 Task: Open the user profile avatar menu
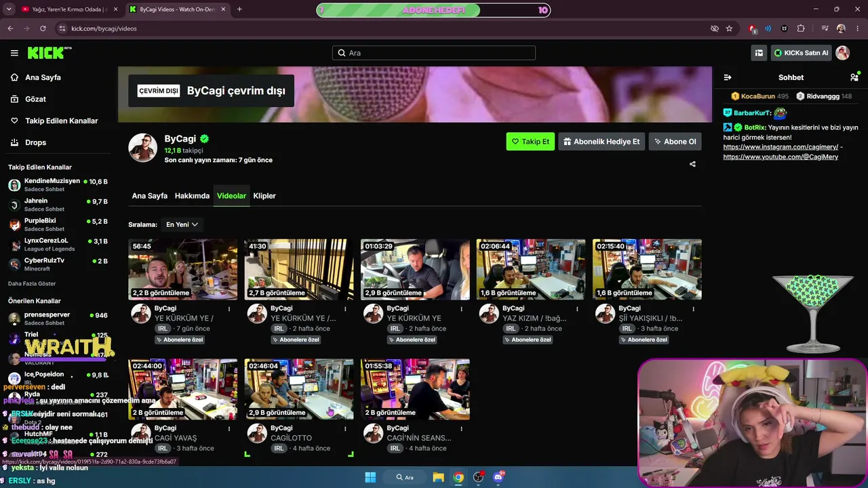(843, 53)
